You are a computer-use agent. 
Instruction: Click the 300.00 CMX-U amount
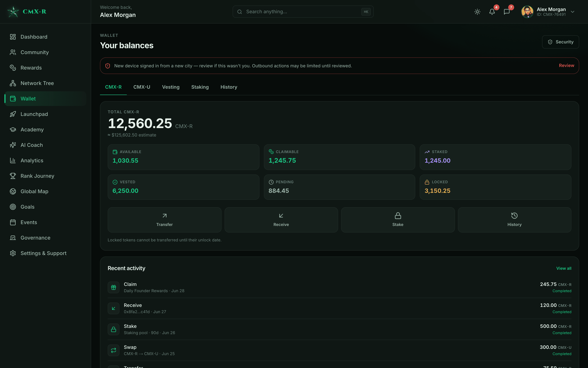tap(555, 347)
